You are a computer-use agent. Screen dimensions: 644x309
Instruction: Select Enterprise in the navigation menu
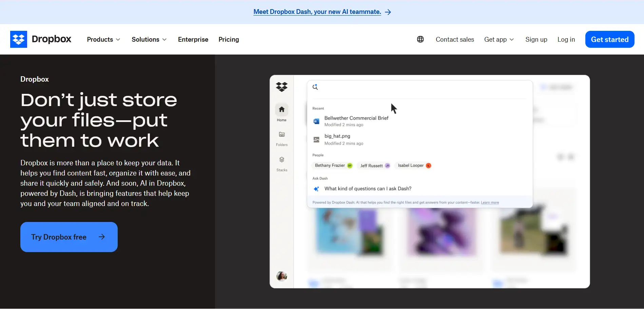(193, 39)
